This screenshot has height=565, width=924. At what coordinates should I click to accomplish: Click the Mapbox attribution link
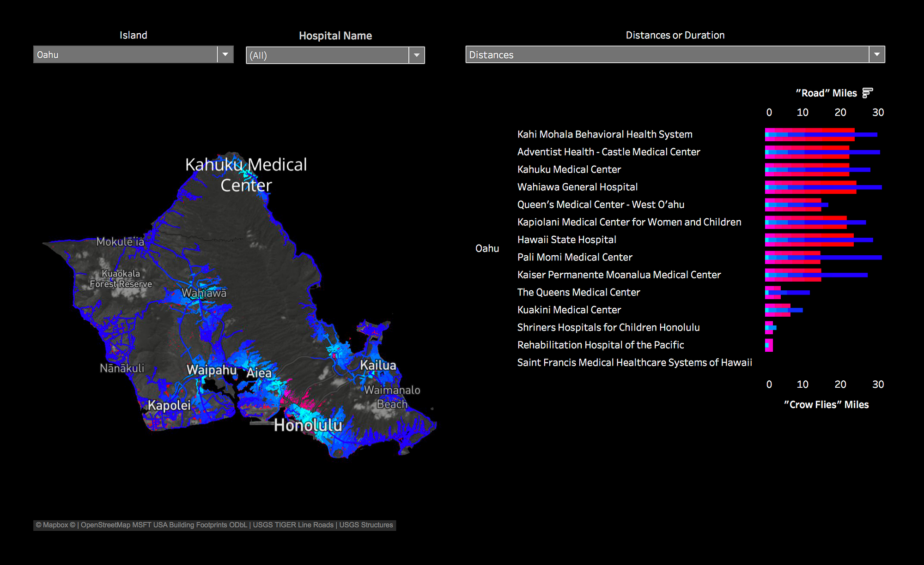tap(55, 525)
